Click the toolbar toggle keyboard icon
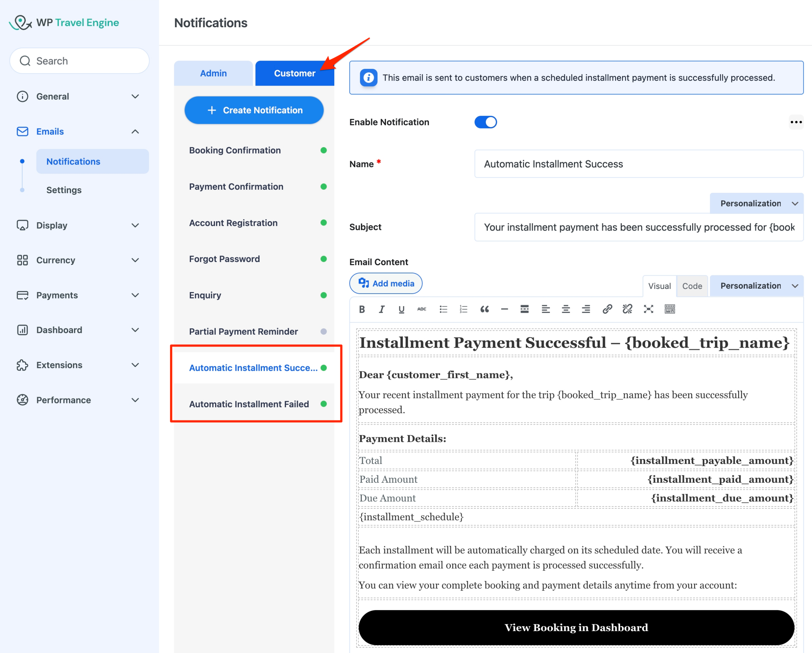 tap(670, 309)
